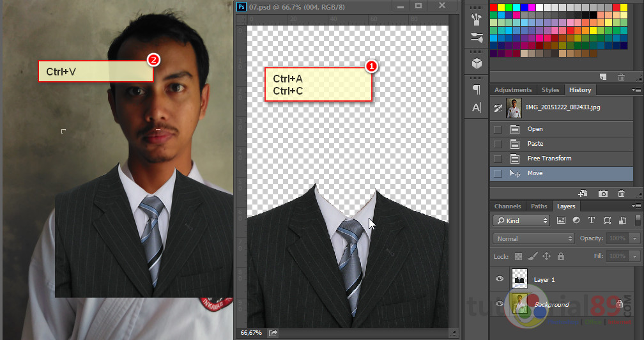
Task: Revert to the Open history state
Action: click(x=561, y=129)
